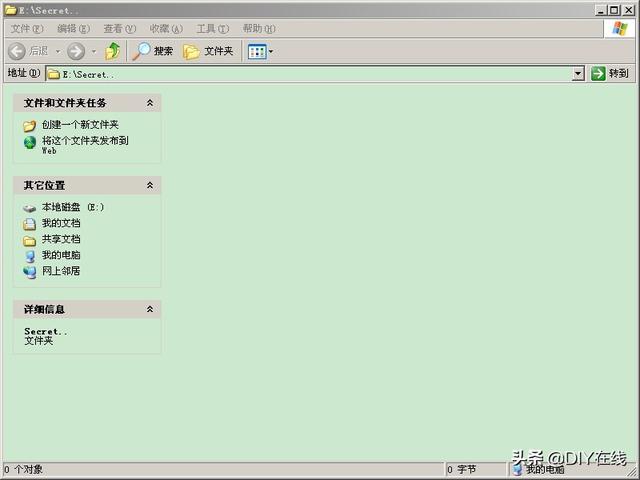The image size is (640, 480).
Task: Click the Secret.. name in details panel
Action: point(46,331)
